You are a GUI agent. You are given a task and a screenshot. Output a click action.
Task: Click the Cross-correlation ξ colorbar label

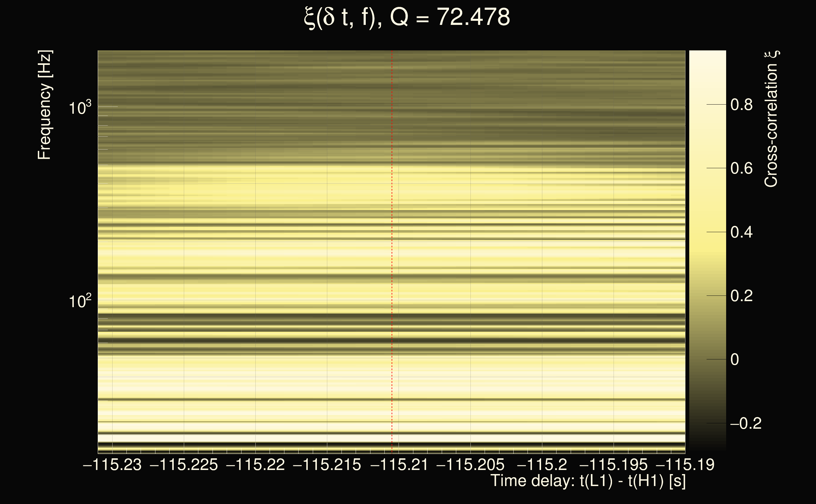(x=771, y=119)
